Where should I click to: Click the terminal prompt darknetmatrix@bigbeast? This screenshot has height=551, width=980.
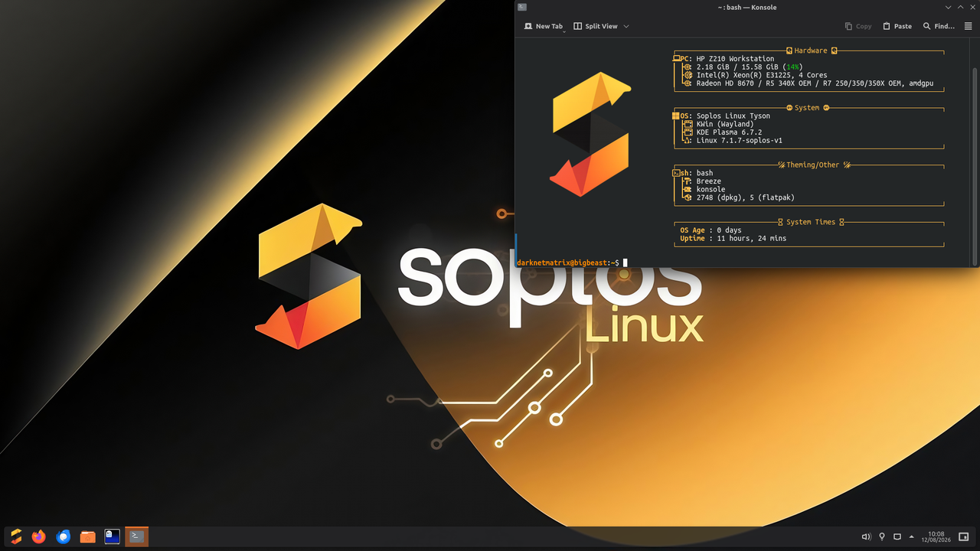[x=562, y=262]
